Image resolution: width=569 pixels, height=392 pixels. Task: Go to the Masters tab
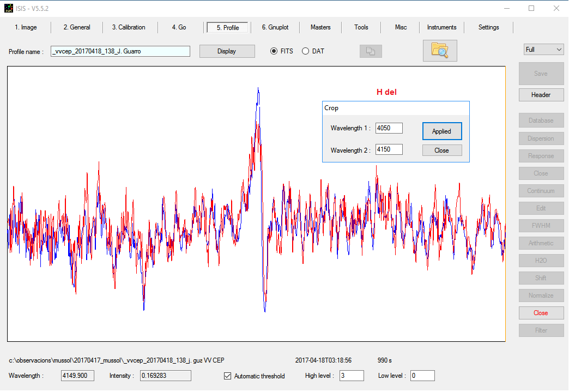click(x=320, y=27)
